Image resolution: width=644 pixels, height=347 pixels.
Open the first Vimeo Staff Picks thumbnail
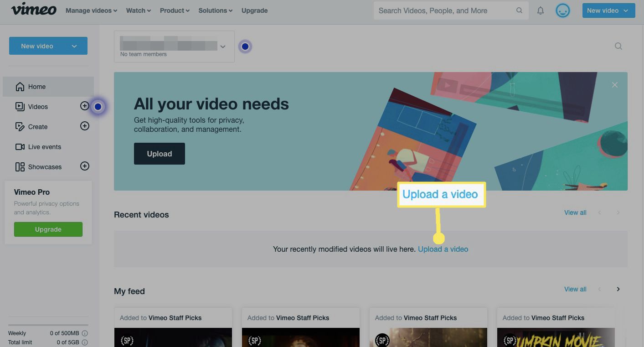[x=173, y=337]
